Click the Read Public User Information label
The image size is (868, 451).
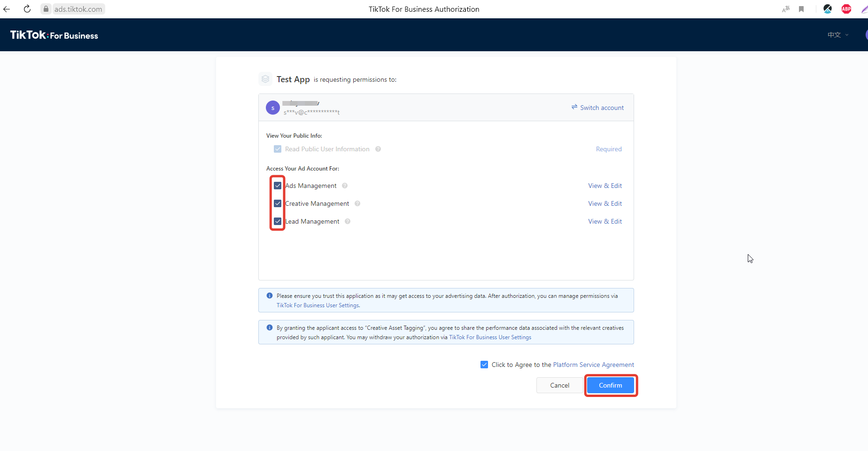[327, 149]
